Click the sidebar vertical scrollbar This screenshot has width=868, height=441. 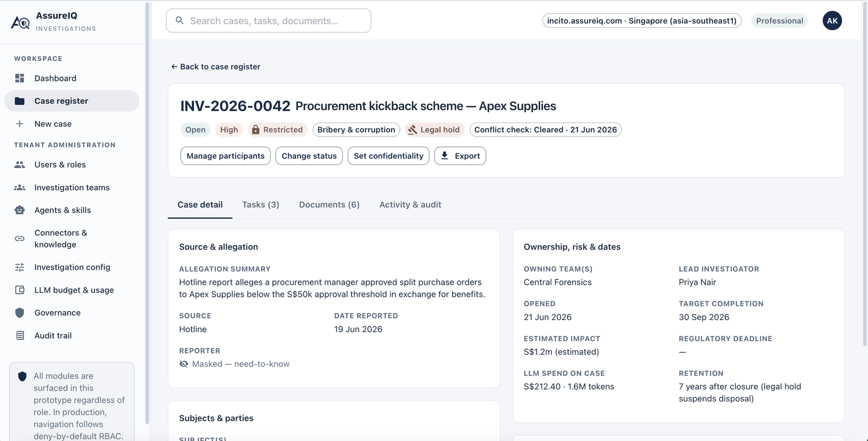click(148, 213)
